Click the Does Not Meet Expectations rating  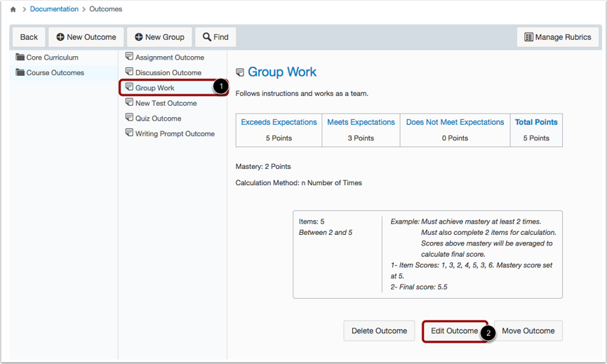click(x=455, y=122)
